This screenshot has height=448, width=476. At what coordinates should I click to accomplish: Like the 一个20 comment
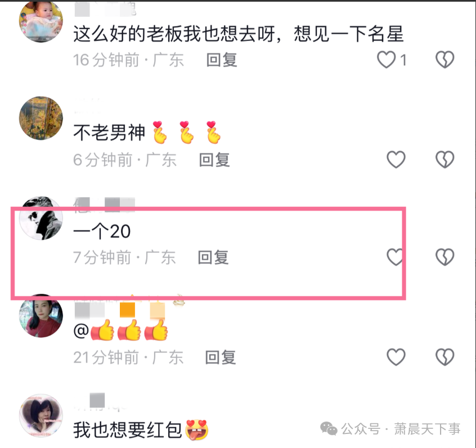(x=396, y=257)
